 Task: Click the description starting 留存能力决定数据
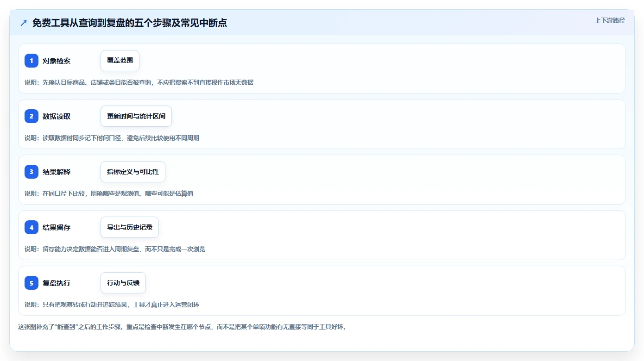click(x=115, y=249)
